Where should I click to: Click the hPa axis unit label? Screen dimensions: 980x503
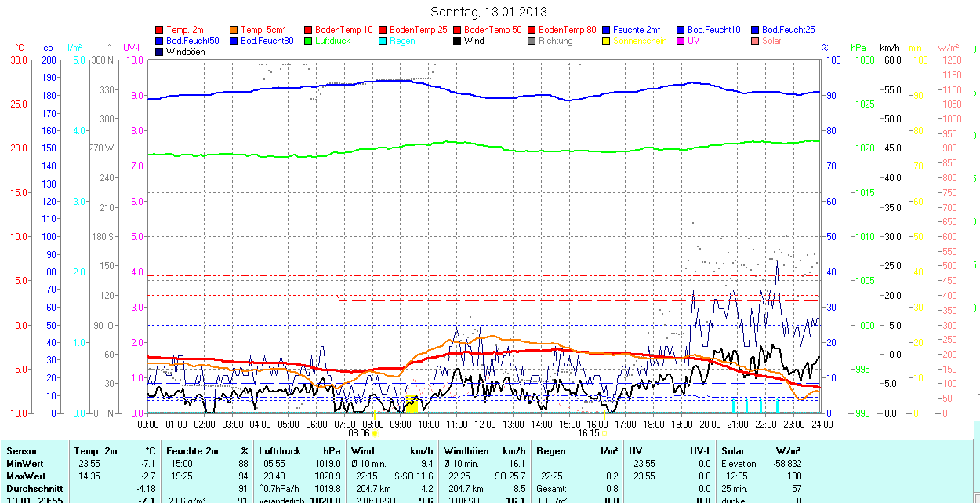click(858, 48)
